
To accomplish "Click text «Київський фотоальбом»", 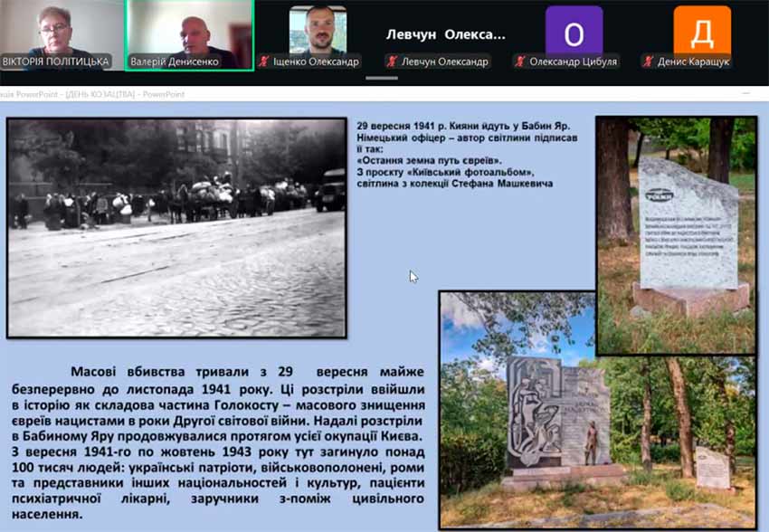I will 470,172.
